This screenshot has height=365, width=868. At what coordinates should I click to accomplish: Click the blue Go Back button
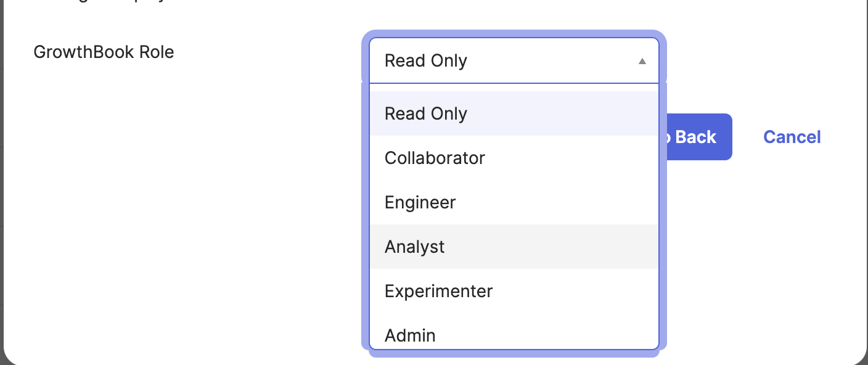(x=695, y=137)
